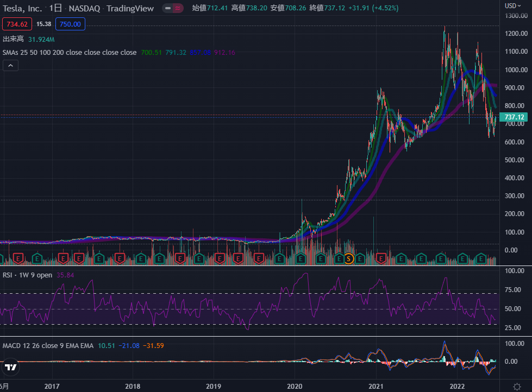Click the 1日 interval label
532x392 pixels.
pyautogui.click(x=55, y=9)
